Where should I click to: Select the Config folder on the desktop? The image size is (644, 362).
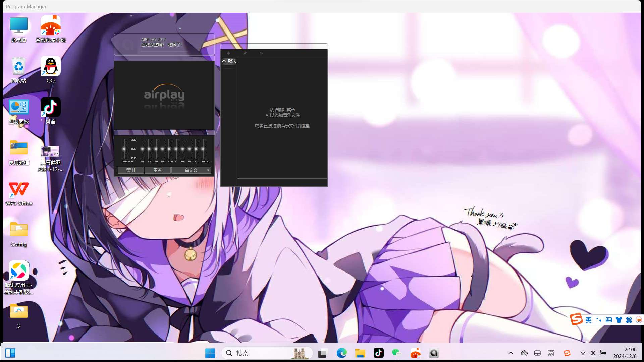pyautogui.click(x=19, y=234)
